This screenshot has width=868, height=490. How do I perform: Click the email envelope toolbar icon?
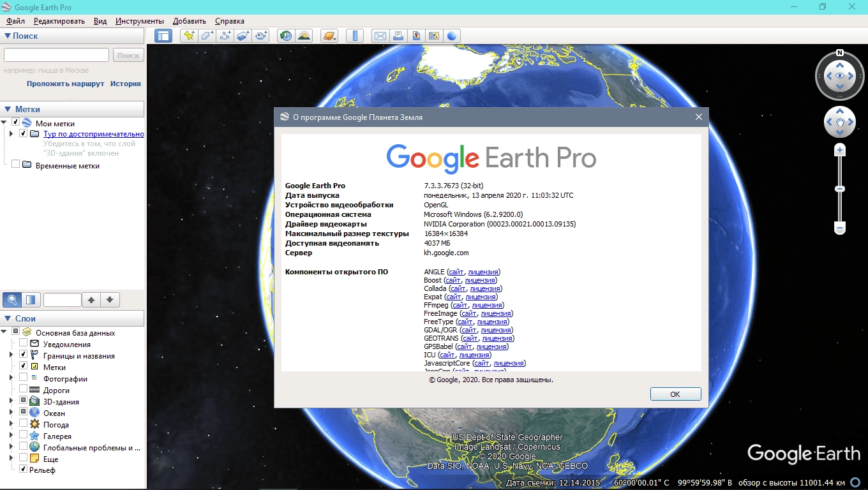380,36
